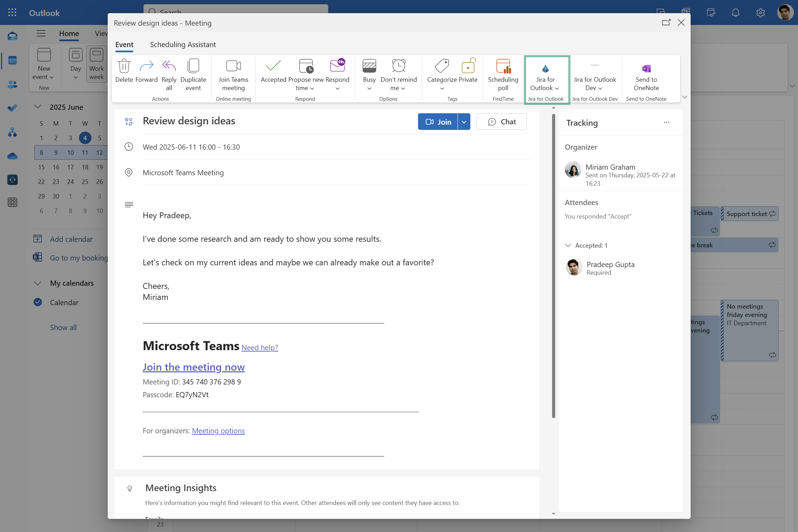Image resolution: width=798 pixels, height=532 pixels.
Task: Click Show all under calendars list
Action: click(63, 327)
